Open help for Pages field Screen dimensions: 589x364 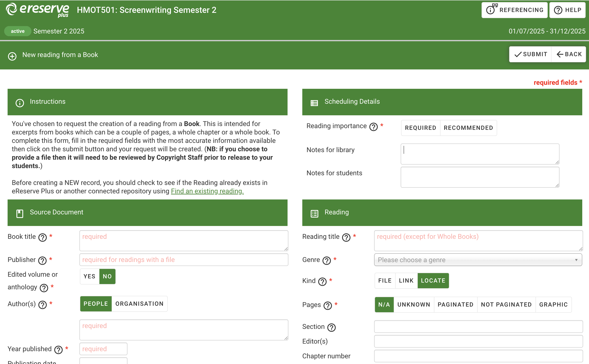(x=328, y=306)
